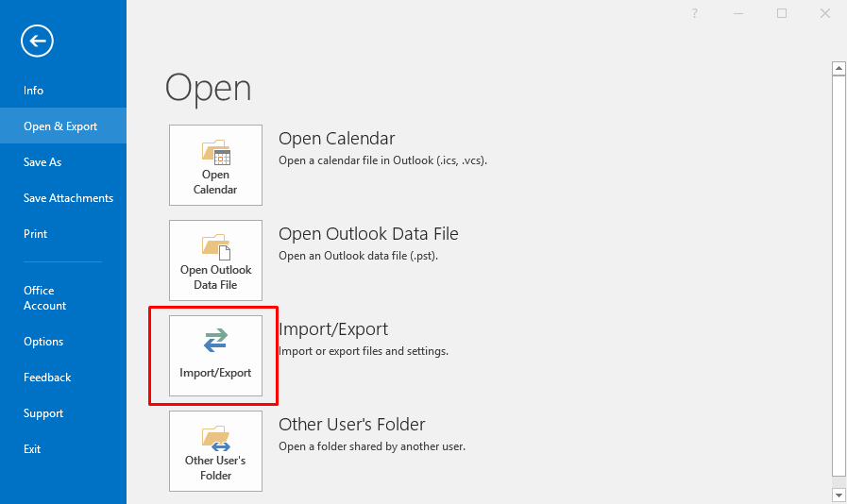The height and width of the screenshot is (504, 847).
Task: Click the scrollbar down arrow
Action: (839, 495)
